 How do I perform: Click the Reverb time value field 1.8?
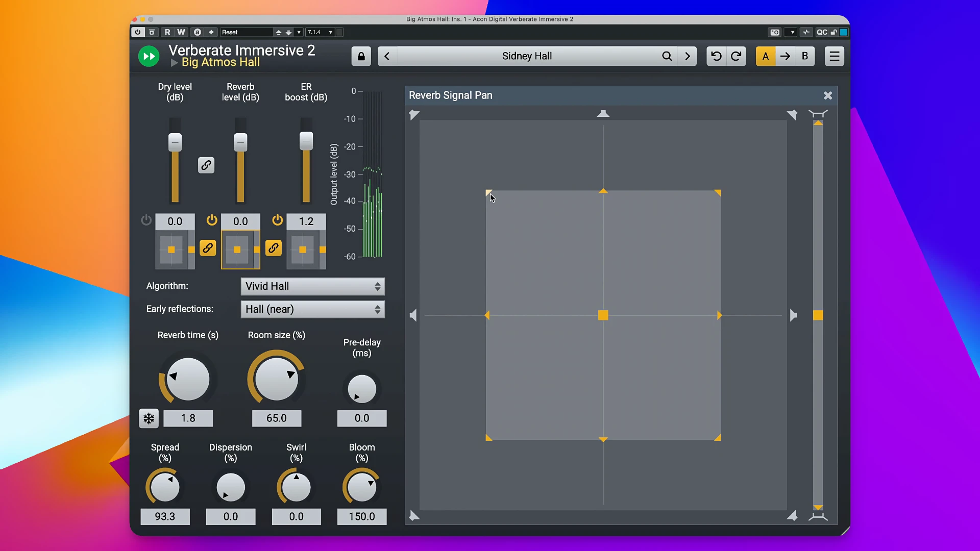(x=188, y=418)
